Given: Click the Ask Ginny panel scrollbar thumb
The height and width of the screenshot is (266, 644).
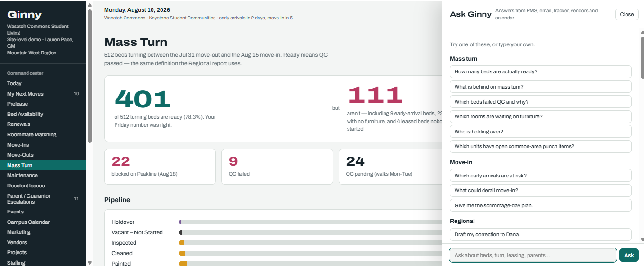Looking at the screenshot, I should click(642, 57).
